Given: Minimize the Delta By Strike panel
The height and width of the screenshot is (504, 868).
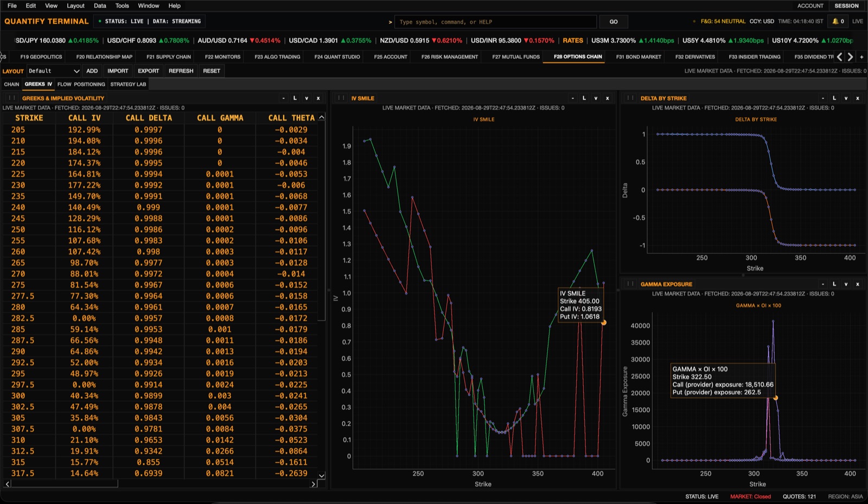Looking at the screenshot, I should (x=822, y=98).
